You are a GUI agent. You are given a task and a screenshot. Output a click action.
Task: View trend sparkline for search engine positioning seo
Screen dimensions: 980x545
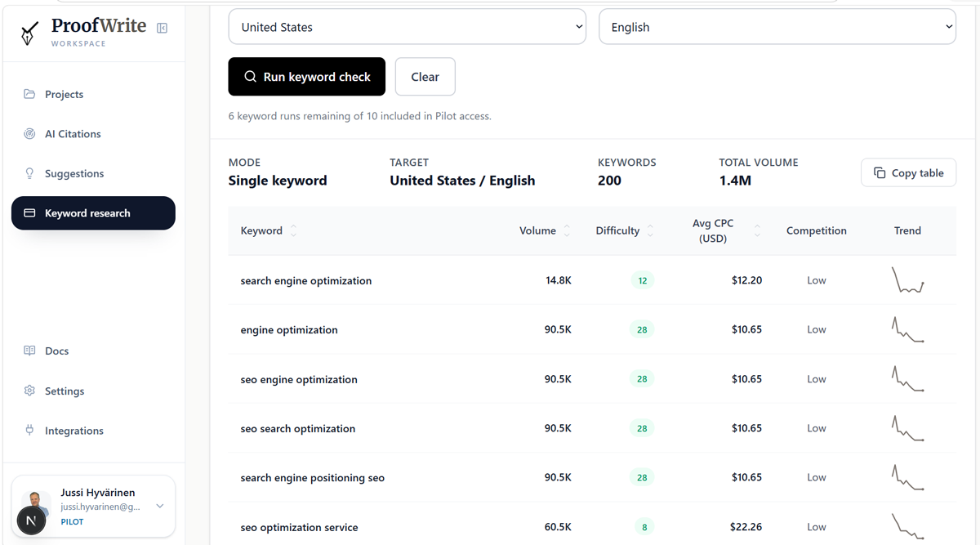click(x=907, y=477)
